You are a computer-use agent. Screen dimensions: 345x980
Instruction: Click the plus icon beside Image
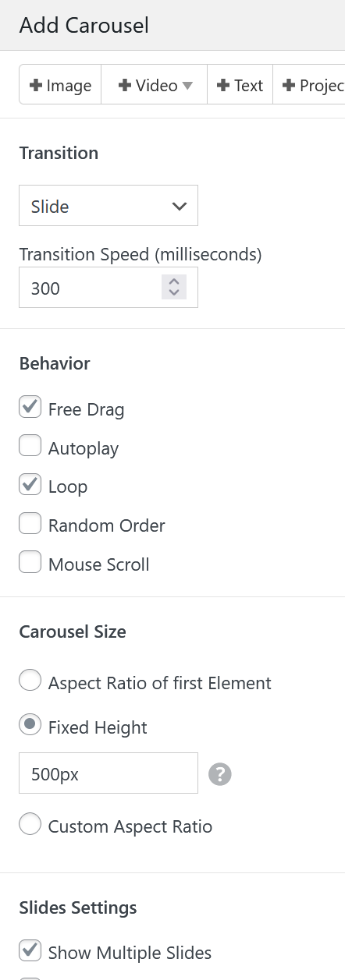tap(36, 86)
